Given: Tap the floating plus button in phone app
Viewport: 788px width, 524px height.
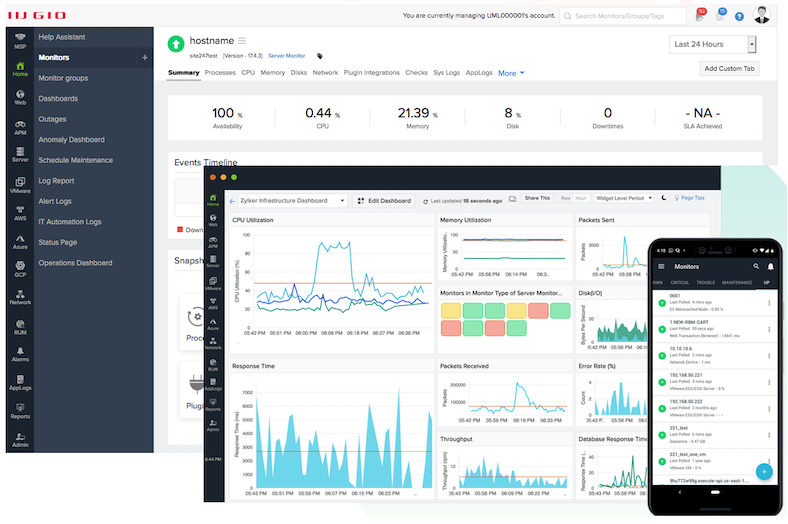Looking at the screenshot, I should 764,471.
